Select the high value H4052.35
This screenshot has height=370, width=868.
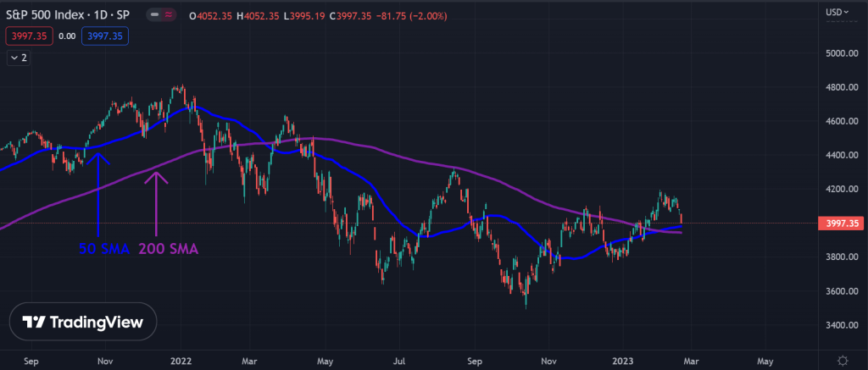click(x=258, y=16)
